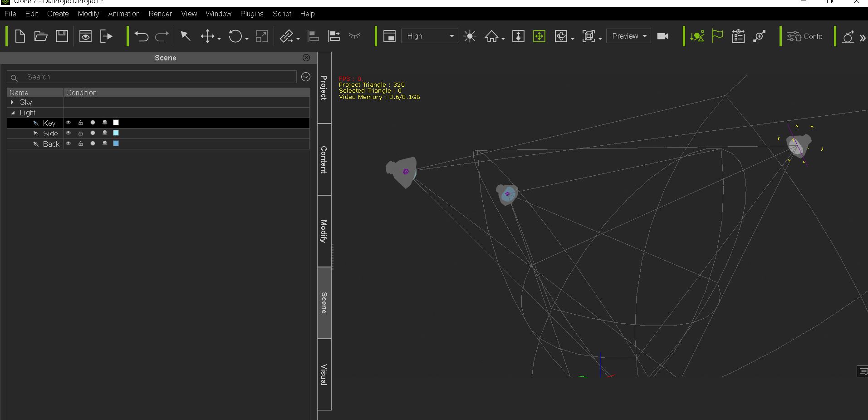
Task: Choose the Rotate tool
Action: tap(235, 36)
